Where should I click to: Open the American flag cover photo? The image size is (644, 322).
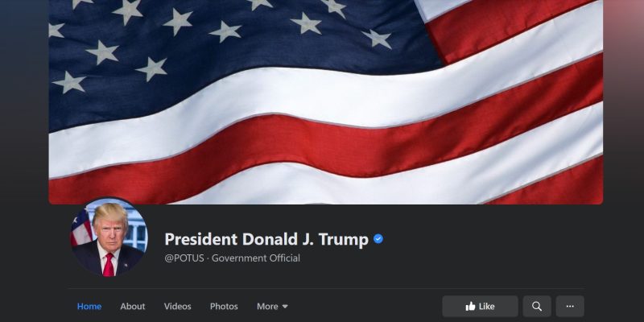pos(326,101)
